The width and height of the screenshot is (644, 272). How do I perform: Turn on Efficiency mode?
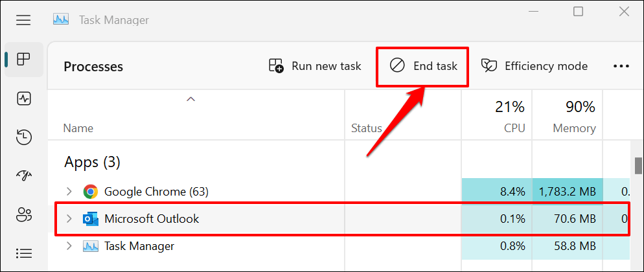[x=535, y=66]
